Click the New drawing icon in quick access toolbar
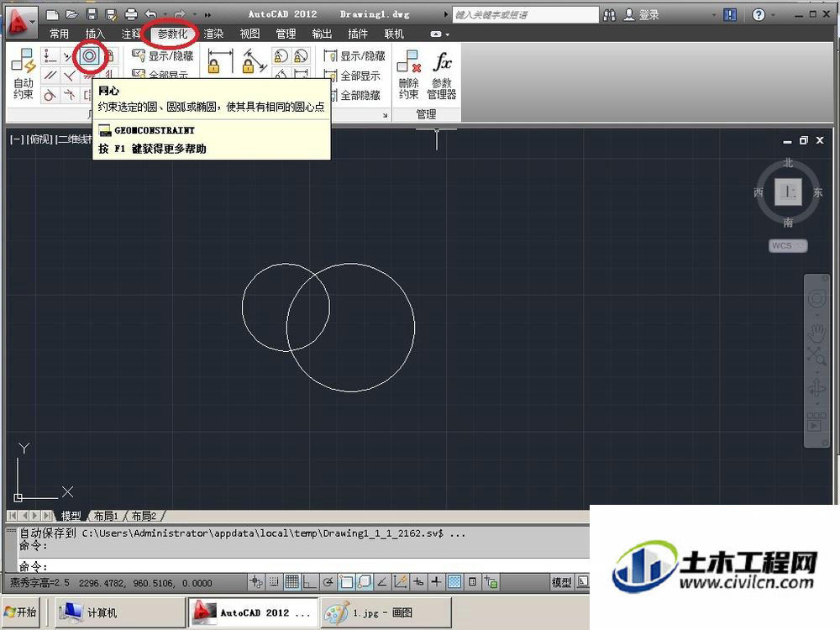840x630 pixels. pos(52,14)
